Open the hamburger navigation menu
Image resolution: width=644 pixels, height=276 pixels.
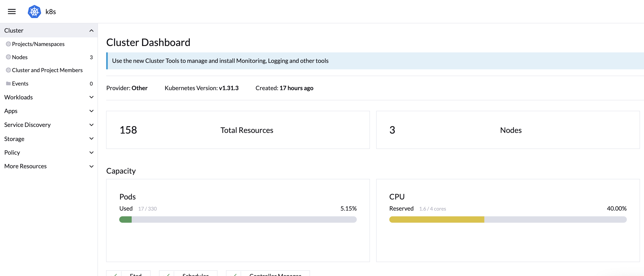12,12
